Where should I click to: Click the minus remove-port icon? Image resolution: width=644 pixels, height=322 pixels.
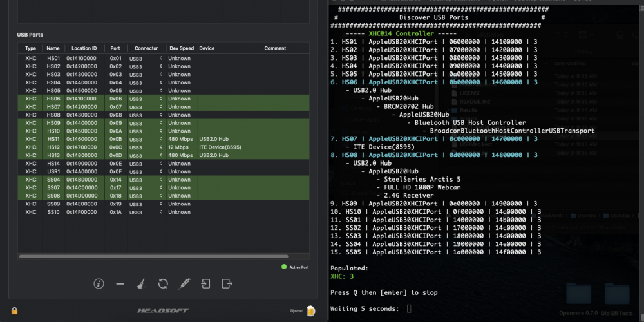click(x=120, y=283)
